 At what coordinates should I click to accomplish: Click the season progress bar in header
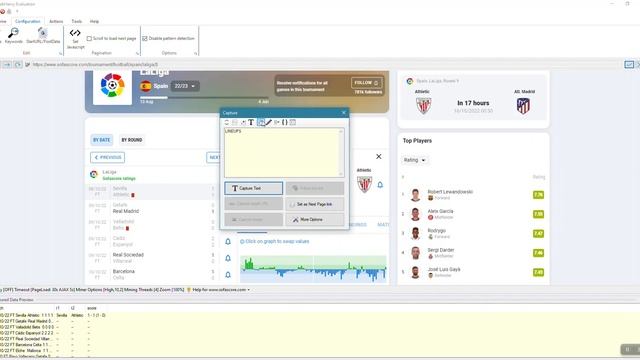click(x=204, y=98)
